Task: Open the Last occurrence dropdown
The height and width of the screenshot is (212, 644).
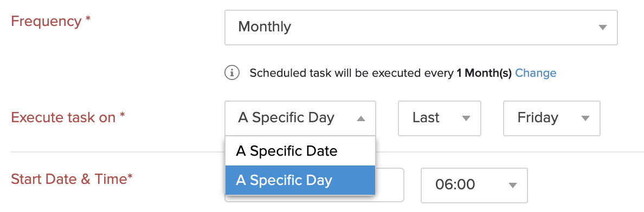Action: 440,118
